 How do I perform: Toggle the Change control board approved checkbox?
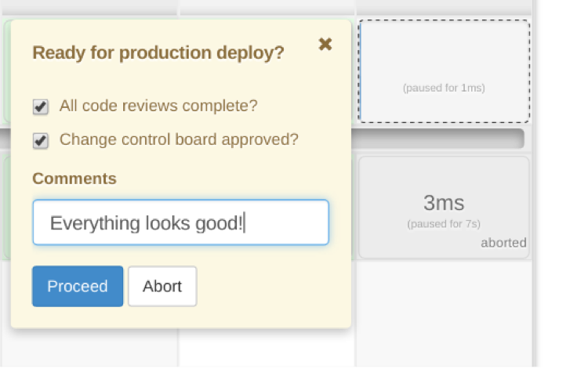point(41,141)
